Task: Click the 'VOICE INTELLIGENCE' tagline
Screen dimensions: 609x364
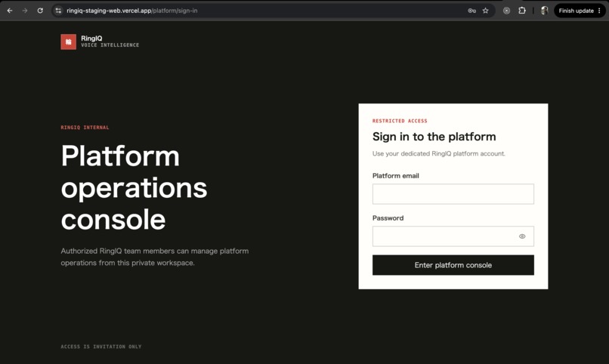Action: click(x=110, y=45)
